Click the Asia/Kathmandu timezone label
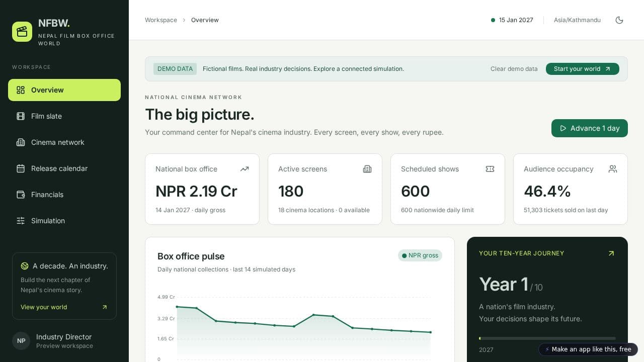The height and width of the screenshot is (362, 644). click(577, 20)
